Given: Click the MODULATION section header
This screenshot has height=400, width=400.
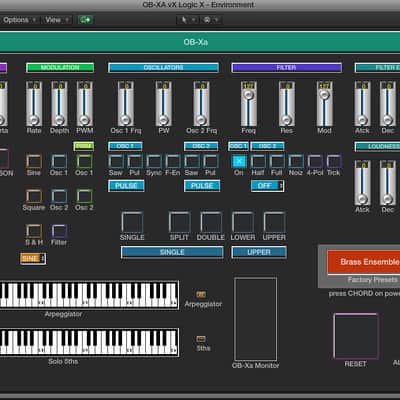Looking at the screenshot, I should [x=60, y=68].
